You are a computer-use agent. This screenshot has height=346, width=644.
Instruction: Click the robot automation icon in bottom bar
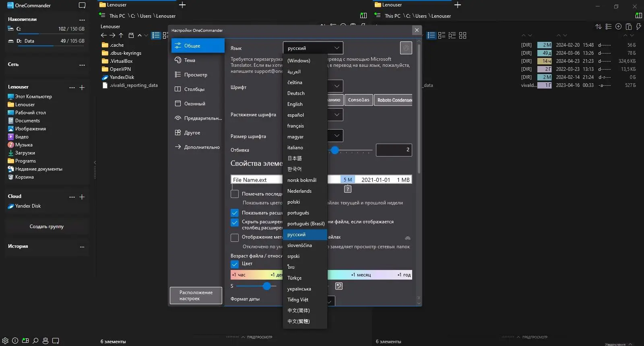click(x=45, y=341)
